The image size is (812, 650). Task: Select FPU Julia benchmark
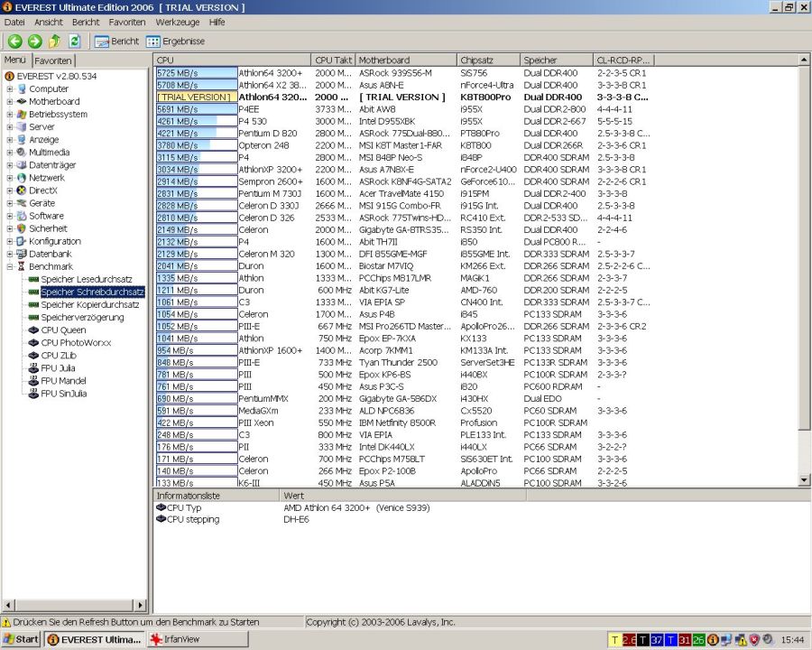(58, 368)
